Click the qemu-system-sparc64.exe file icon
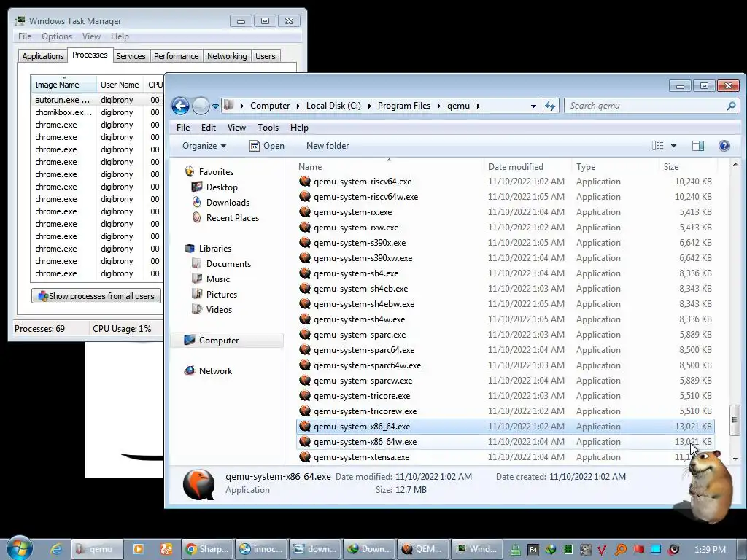 tap(305, 349)
